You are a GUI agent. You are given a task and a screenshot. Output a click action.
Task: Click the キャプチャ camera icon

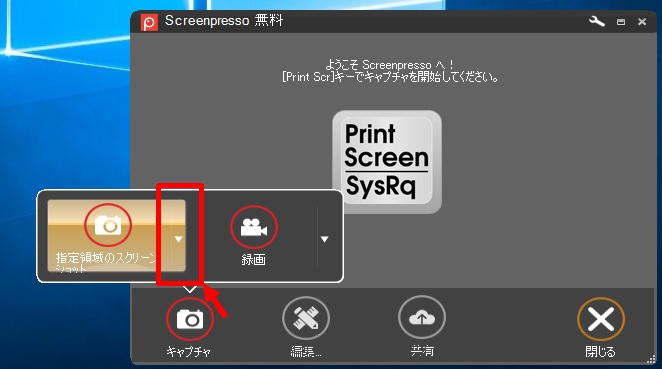190,319
